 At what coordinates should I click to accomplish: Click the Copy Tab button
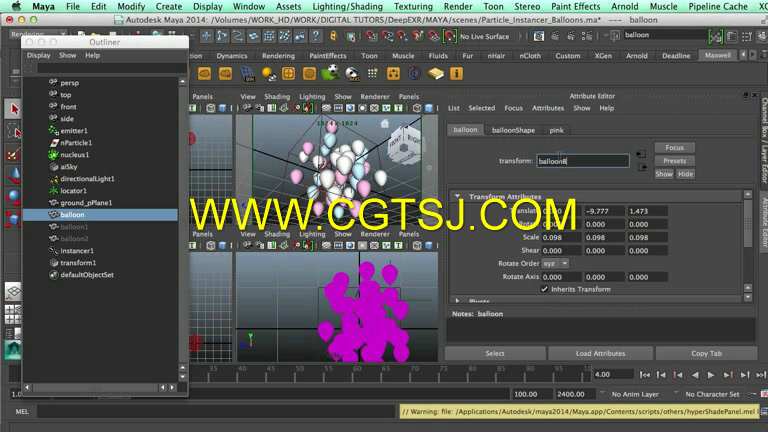click(706, 353)
